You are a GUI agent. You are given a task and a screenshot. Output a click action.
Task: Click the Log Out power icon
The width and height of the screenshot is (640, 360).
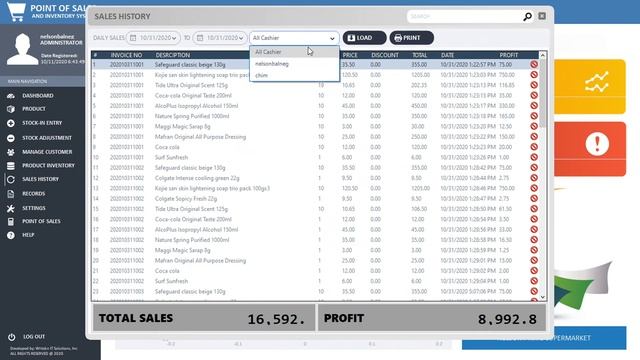coord(11,337)
